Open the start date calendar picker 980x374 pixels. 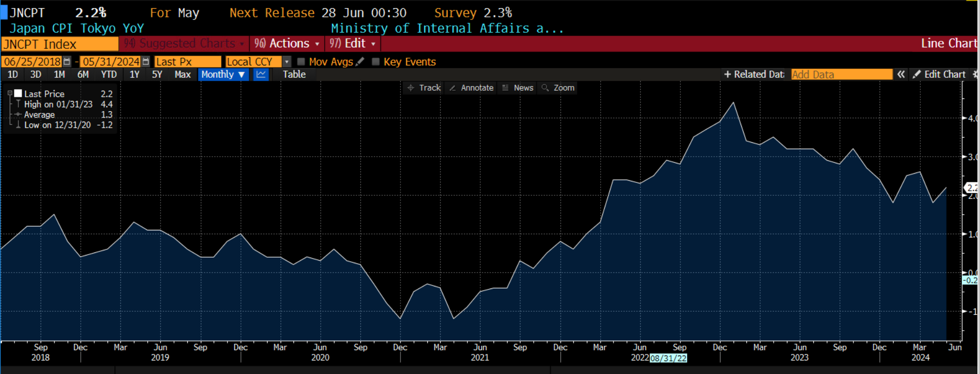66,62
